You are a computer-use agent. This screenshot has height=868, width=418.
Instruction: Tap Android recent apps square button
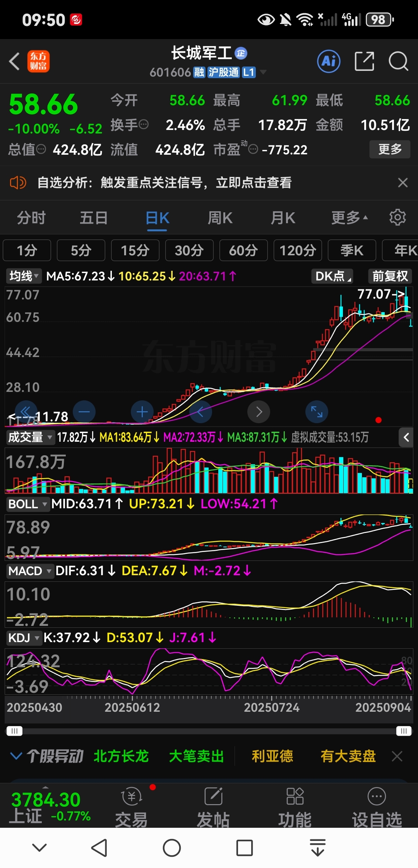click(245, 848)
